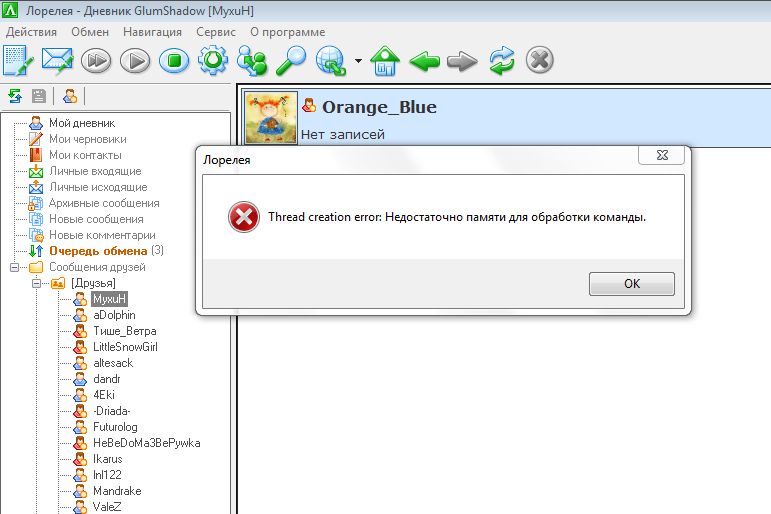Click the Orange_Blue avatar thumbnail

[x=270, y=117]
